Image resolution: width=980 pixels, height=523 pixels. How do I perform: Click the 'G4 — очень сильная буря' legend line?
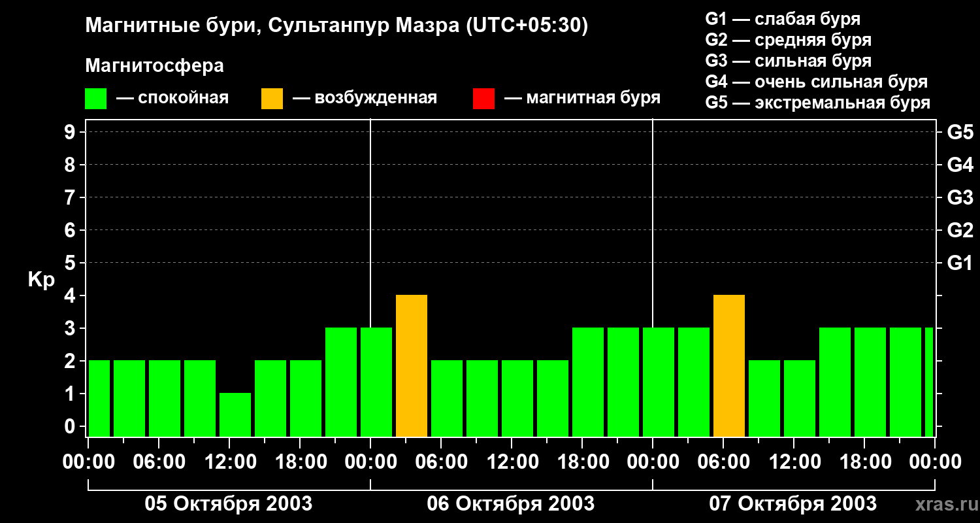816,82
